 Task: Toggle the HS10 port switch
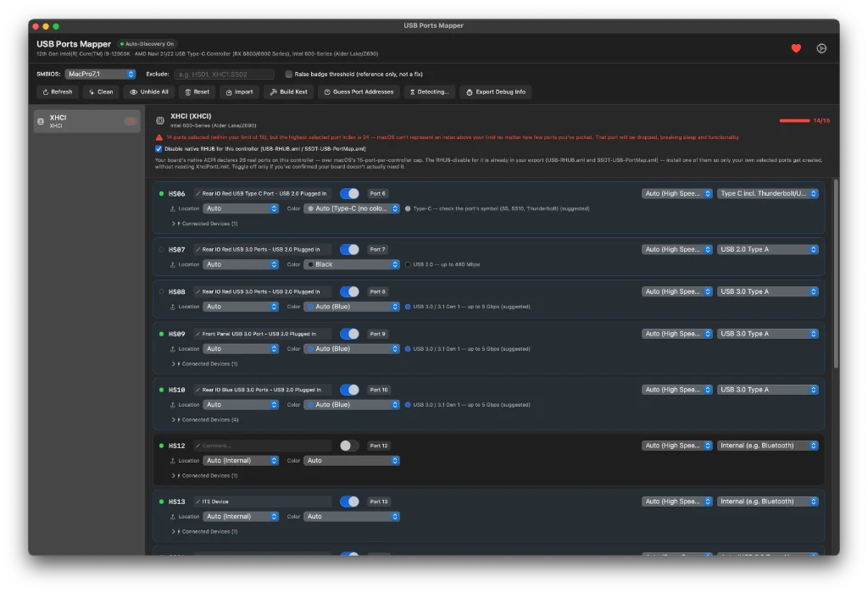[x=349, y=390]
